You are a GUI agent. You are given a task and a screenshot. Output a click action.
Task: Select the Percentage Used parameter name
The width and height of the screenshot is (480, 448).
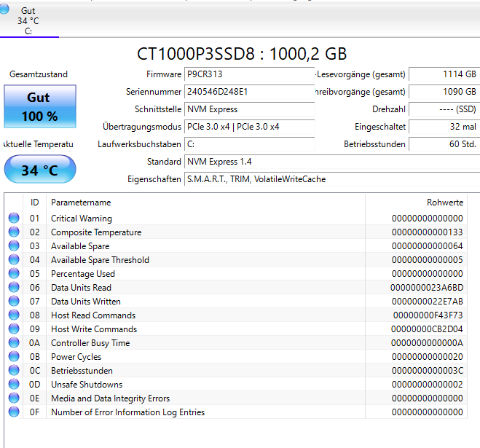[83, 273]
